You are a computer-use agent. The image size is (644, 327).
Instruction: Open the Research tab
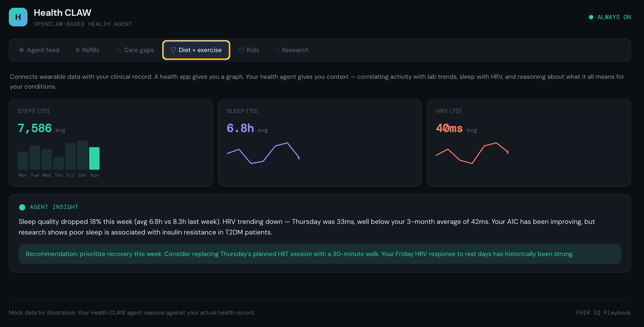tap(292, 50)
